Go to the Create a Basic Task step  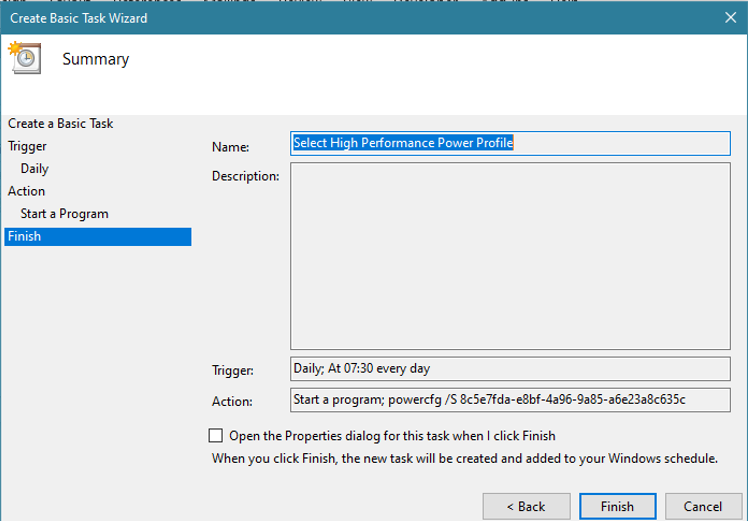pos(60,123)
